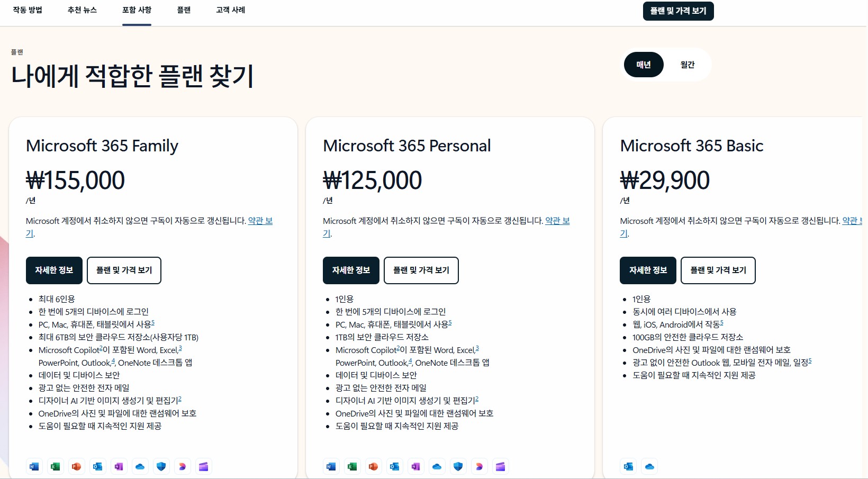Open the 약관 보기 link in the Personal card

(x=557, y=221)
